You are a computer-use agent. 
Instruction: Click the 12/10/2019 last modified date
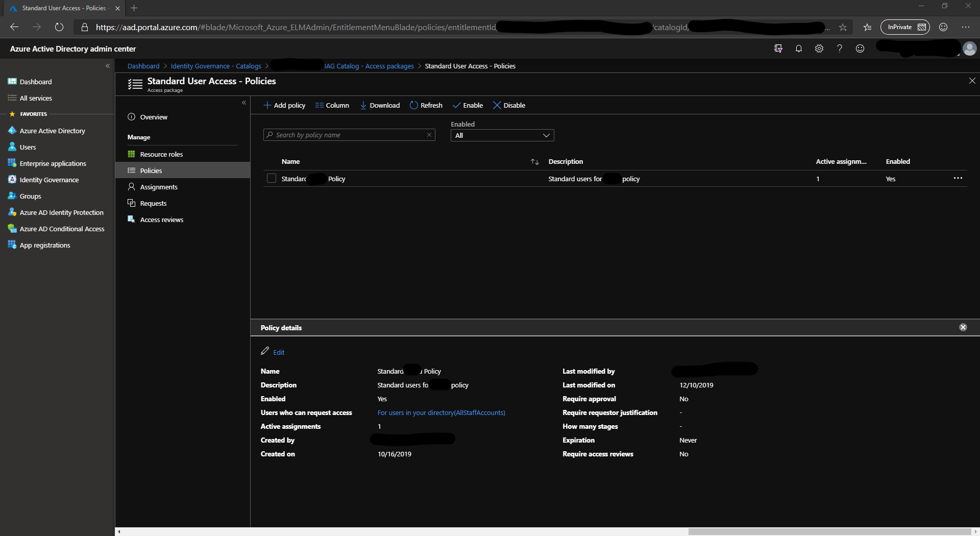click(696, 385)
